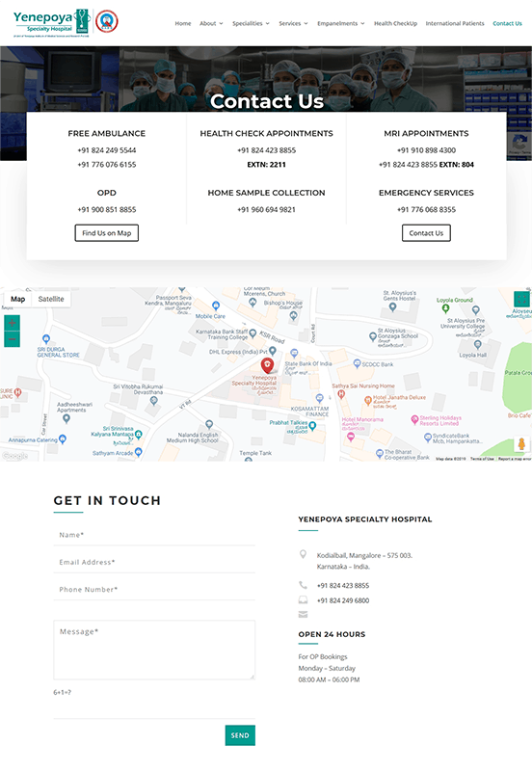Click MRI appointment number +91 910 898 4300
This screenshot has height=771, width=532.
point(426,150)
